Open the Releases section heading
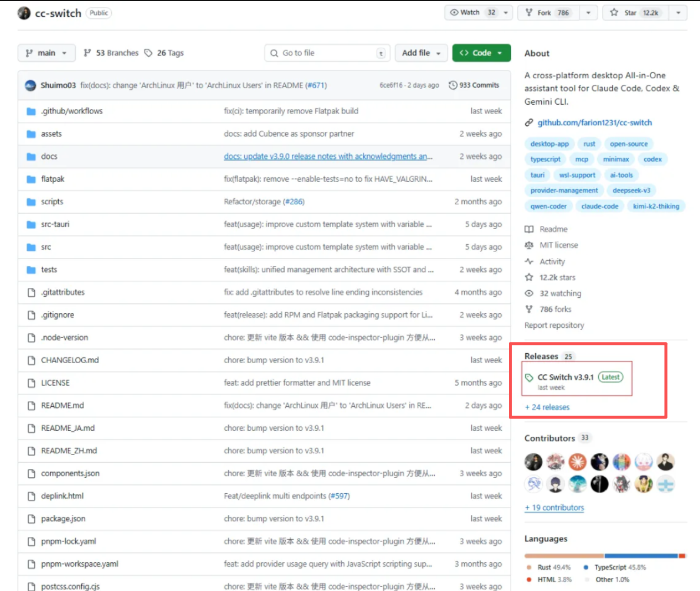Viewport: 700px width, 591px height. pos(541,357)
